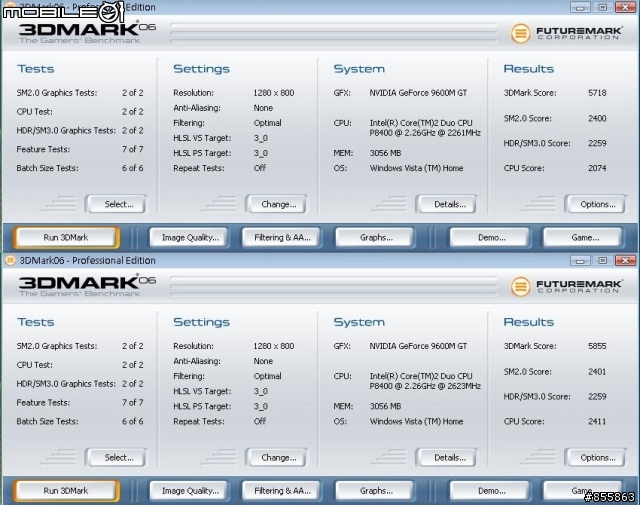Screen dimensions: 640x505
Task: Launch Demo... in upper window
Action: click(490, 237)
